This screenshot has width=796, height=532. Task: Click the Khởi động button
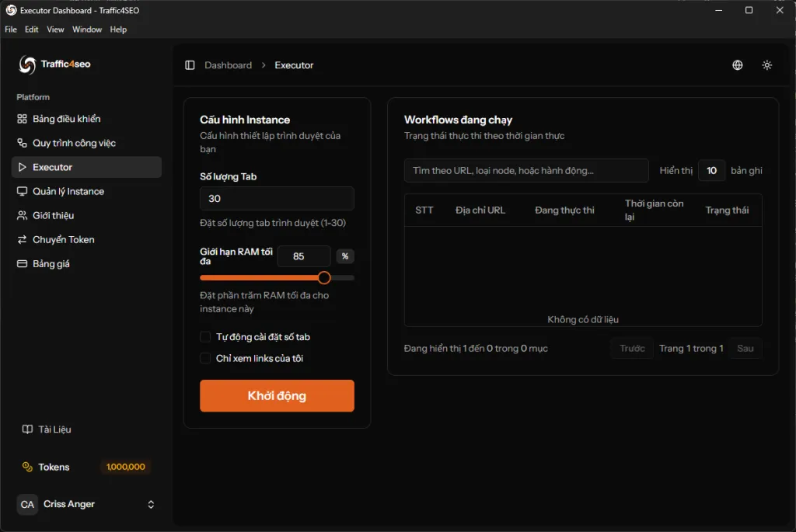tap(278, 395)
